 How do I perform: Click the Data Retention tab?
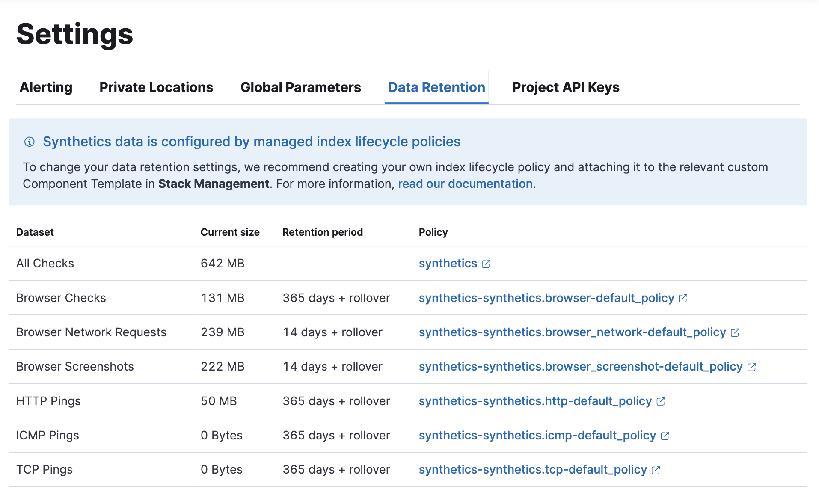click(x=436, y=87)
